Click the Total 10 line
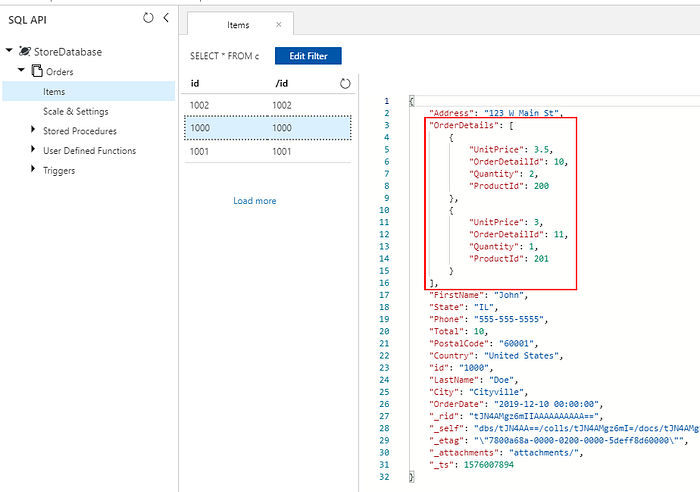Image resolution: width=700 pixels, height=492 pixels. 458,331
